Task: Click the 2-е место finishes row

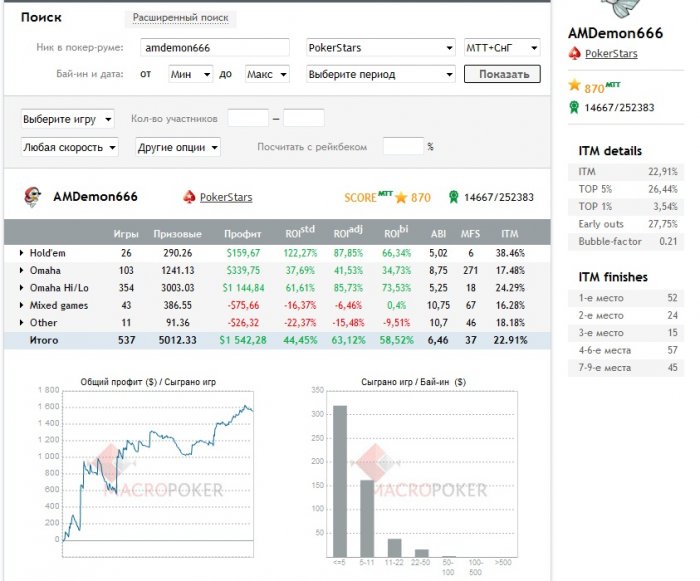Action: tap(626, 316)
